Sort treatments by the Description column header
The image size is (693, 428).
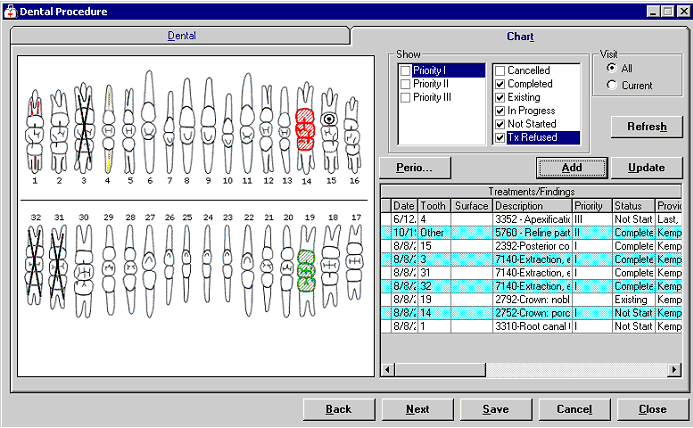click(531, 205)
